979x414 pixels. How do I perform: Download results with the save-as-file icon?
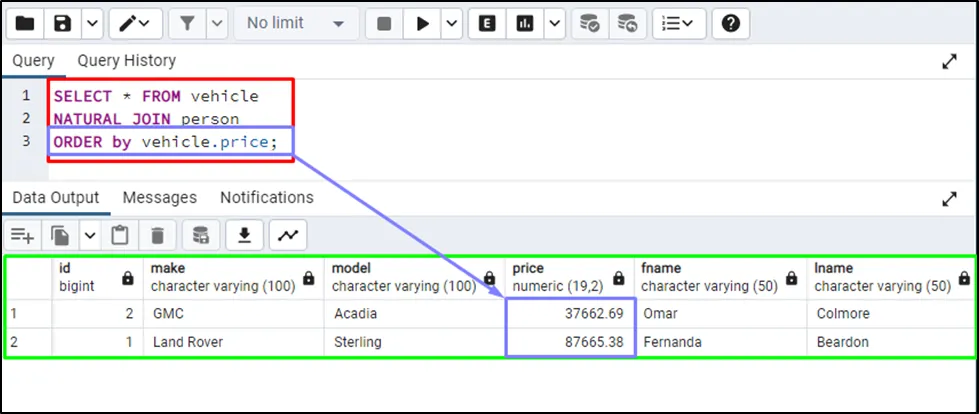coord(244,235)
